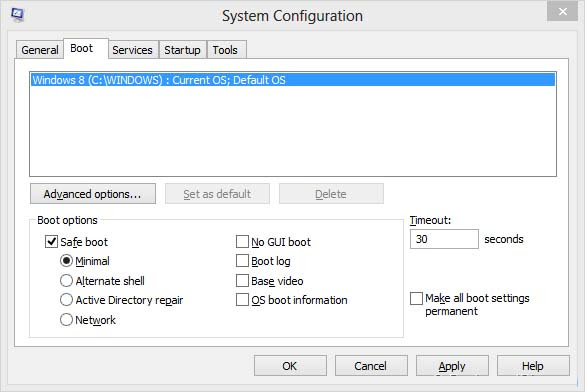Image resolution: width=585 pixels, height=392 pixels.
Task: Click the System Configuration title bar icon
Action: click(17, 15)
